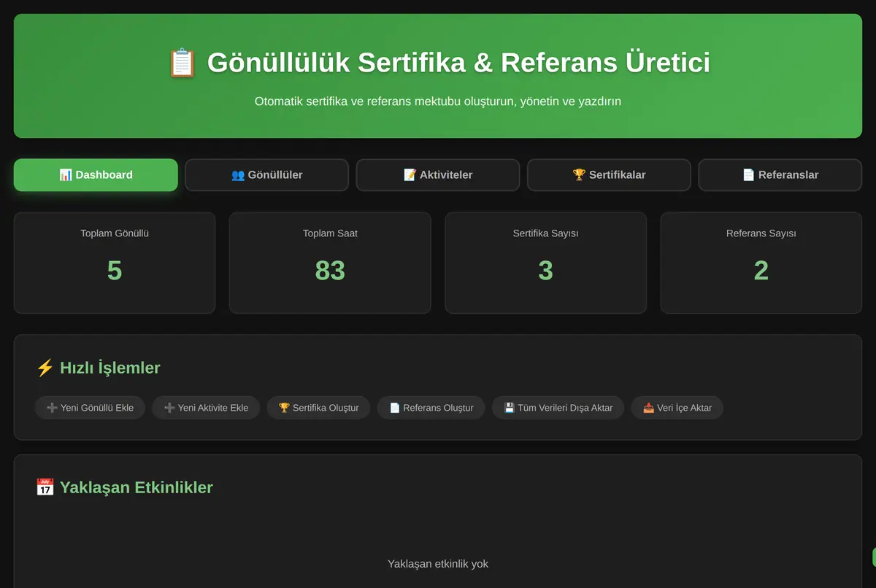Open the Dashboard tab
The height and width of the screenshot is (588, 876).
(96, 175)
